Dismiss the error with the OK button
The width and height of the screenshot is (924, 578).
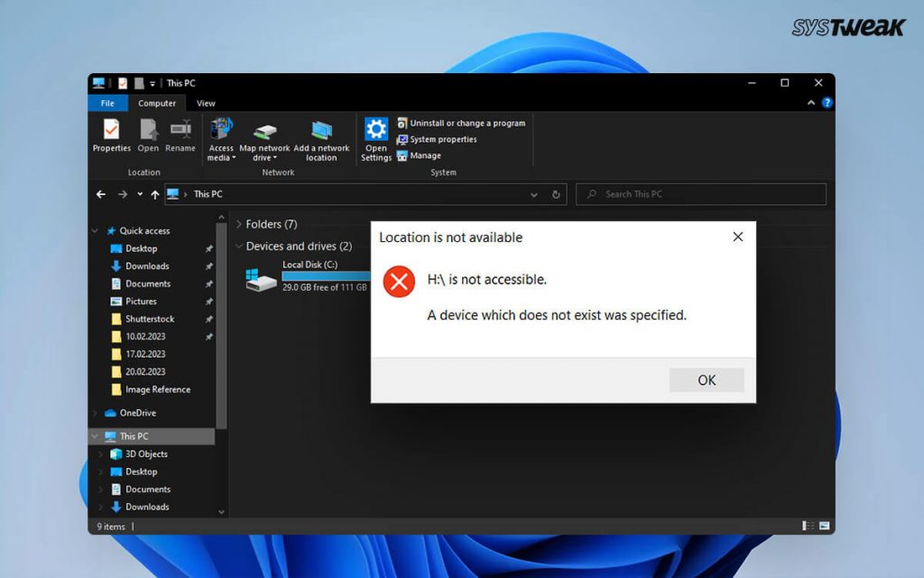706,379
